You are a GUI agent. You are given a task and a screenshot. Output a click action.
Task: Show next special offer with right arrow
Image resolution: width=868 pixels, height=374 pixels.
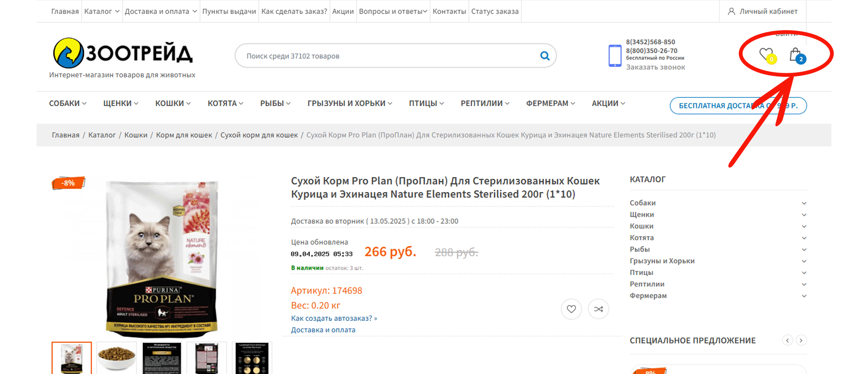click(801, 340)
